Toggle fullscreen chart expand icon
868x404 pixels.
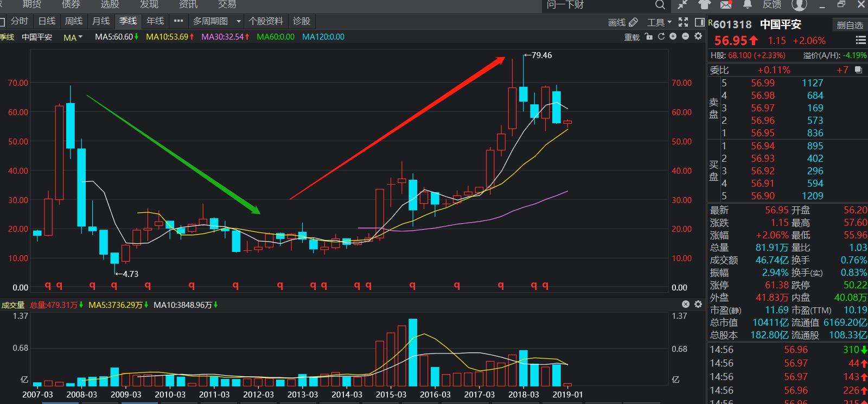point(684,22)
